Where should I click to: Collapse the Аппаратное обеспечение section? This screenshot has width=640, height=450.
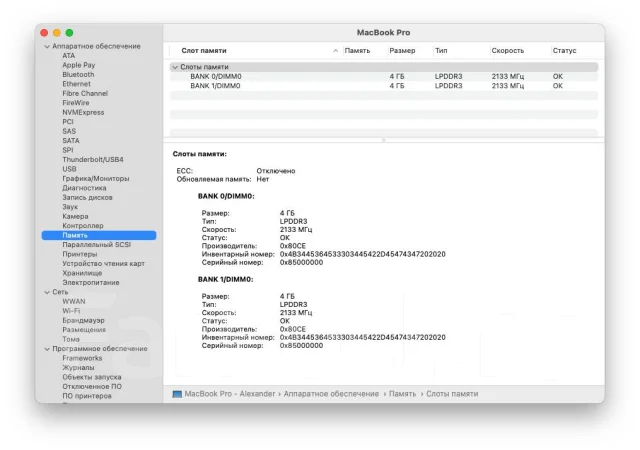coord(47,47)
